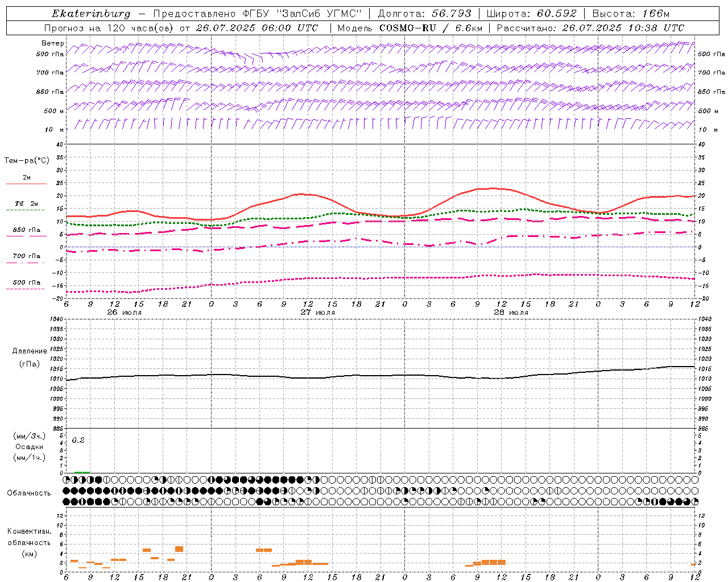Image resolution: width=728 pixels, height=582 pixels.
Task: Select the 'Прогноз на 120 часа(ов)' forecast text
Action: click(x=109, y=28)
